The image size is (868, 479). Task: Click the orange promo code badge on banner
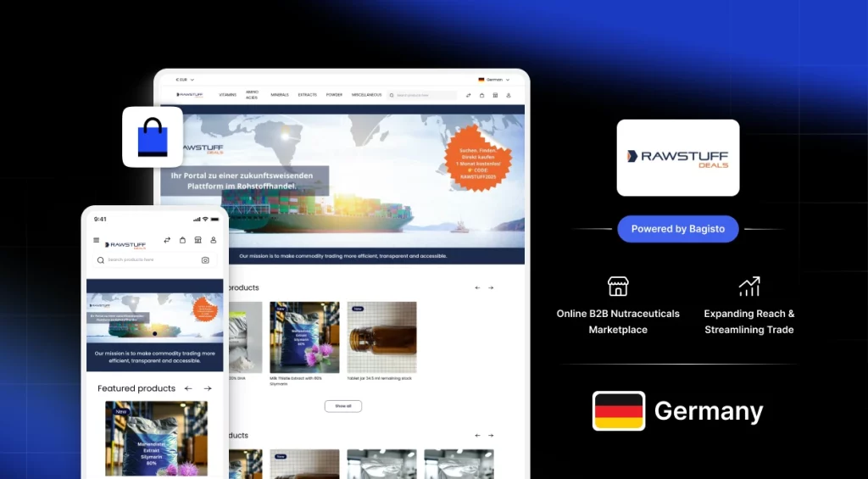tap(478, 158)
